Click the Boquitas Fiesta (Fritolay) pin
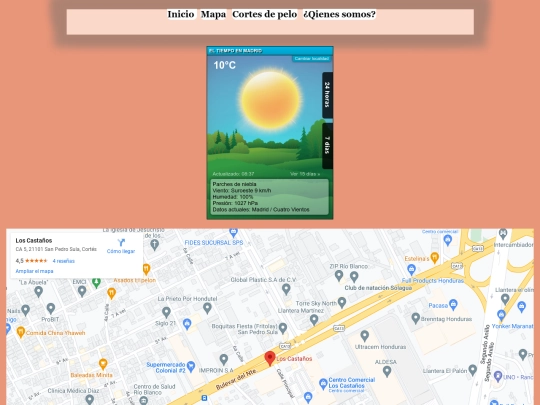540x405 pixels. click(x=283, y=328)
